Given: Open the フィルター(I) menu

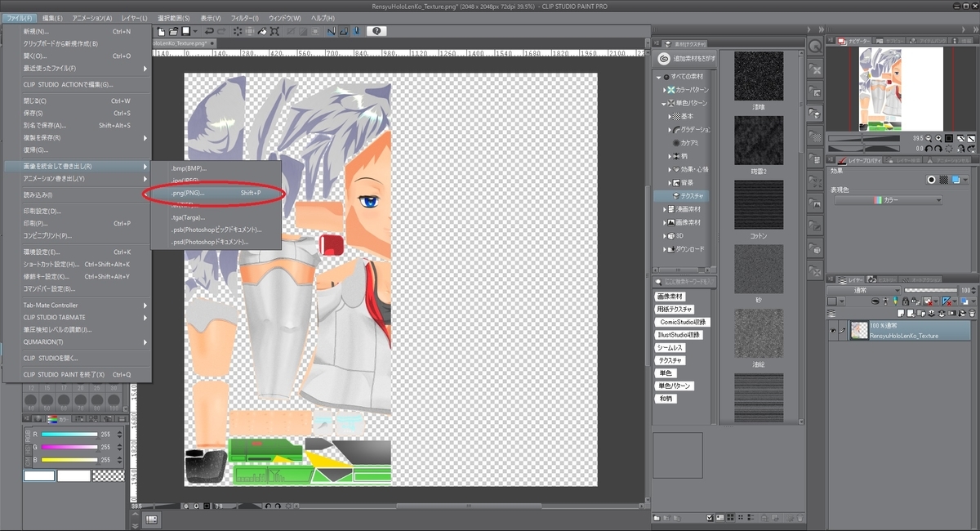Looking at the screenshot, I should point(243,18).
